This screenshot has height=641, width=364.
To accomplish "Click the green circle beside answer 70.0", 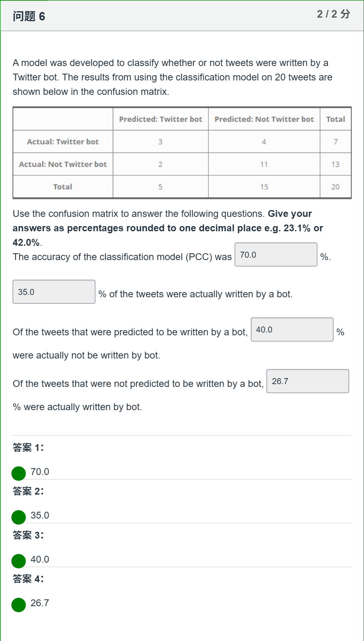I will tap(18, 473).
